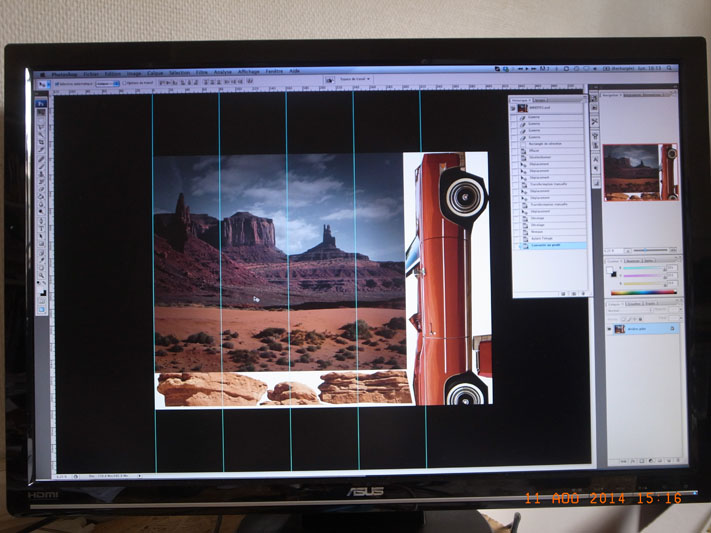The height and width of the screenshot is (533, 711).
Task: Set history brush source beside the snapshot
Action: 513,108
